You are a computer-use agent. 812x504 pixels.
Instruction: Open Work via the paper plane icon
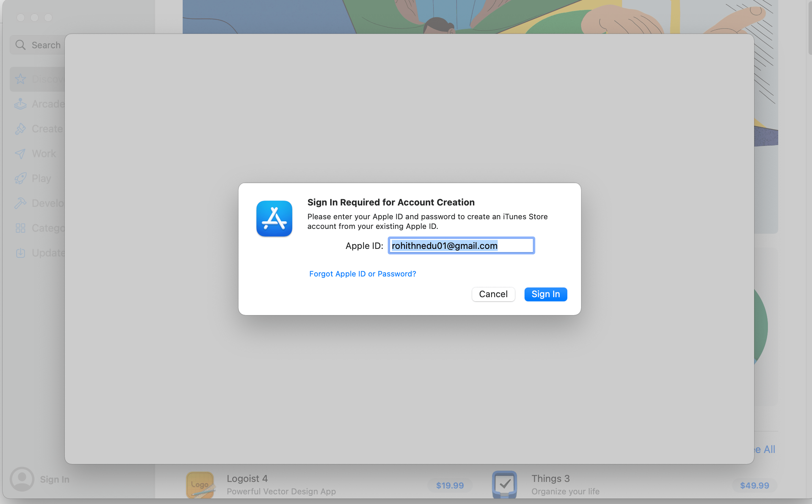click(20, 153)
